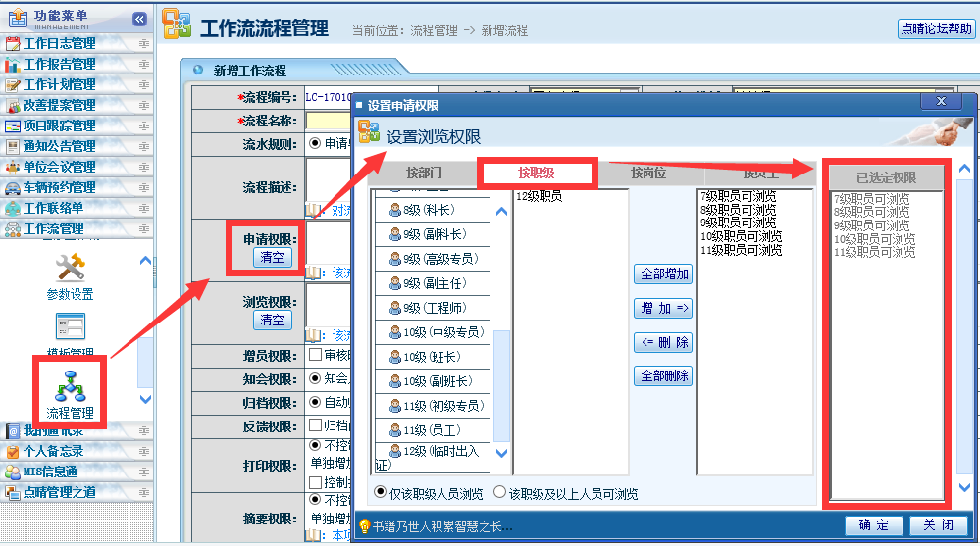Expand 通知公告管理 menu handle

pos(144,147)
